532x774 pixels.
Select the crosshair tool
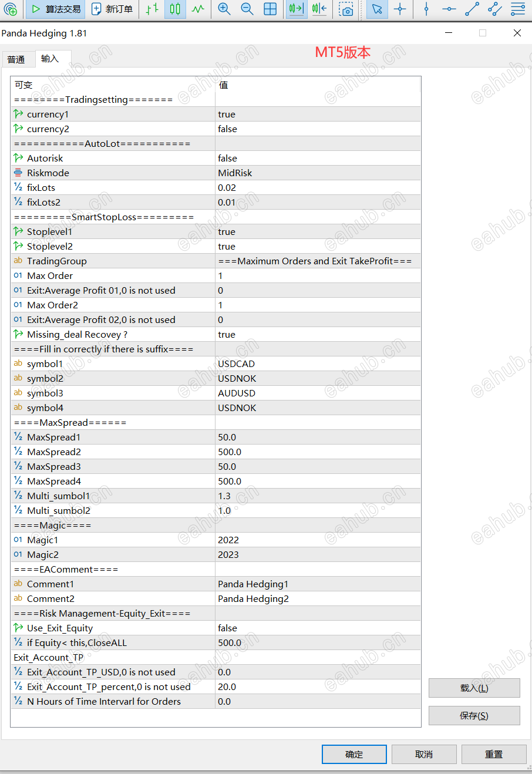coord(400,9)
